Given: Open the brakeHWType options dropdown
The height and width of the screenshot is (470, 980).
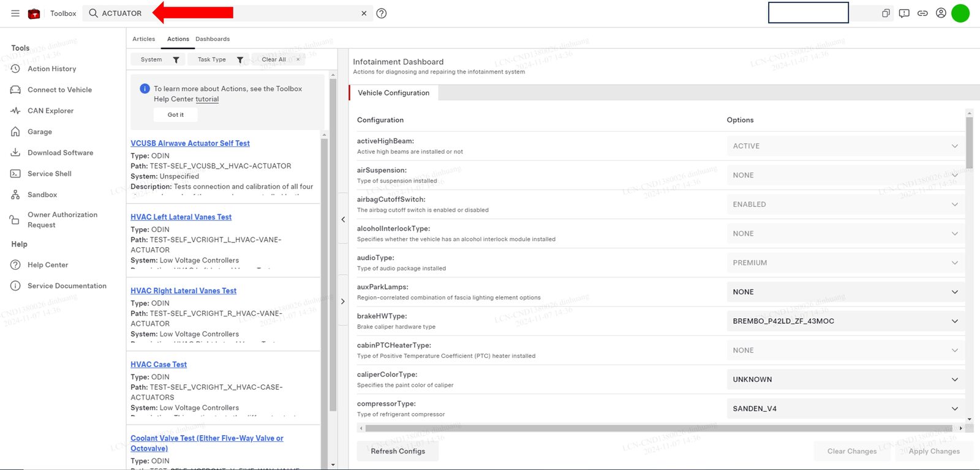Looking at the screenshot, I should point(845,321).
